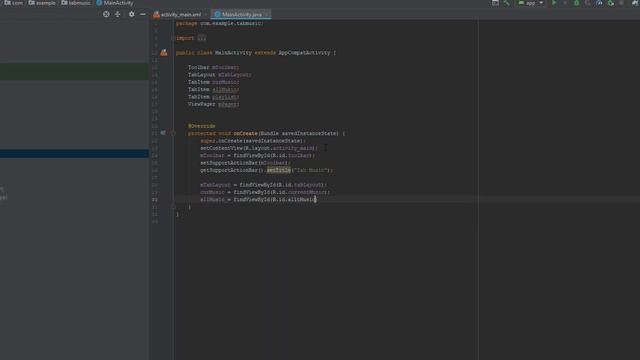The height and width of the screenshot is (360, 640).
Task: Hide the Project panel with minus icon
Action: pos(142,14)
